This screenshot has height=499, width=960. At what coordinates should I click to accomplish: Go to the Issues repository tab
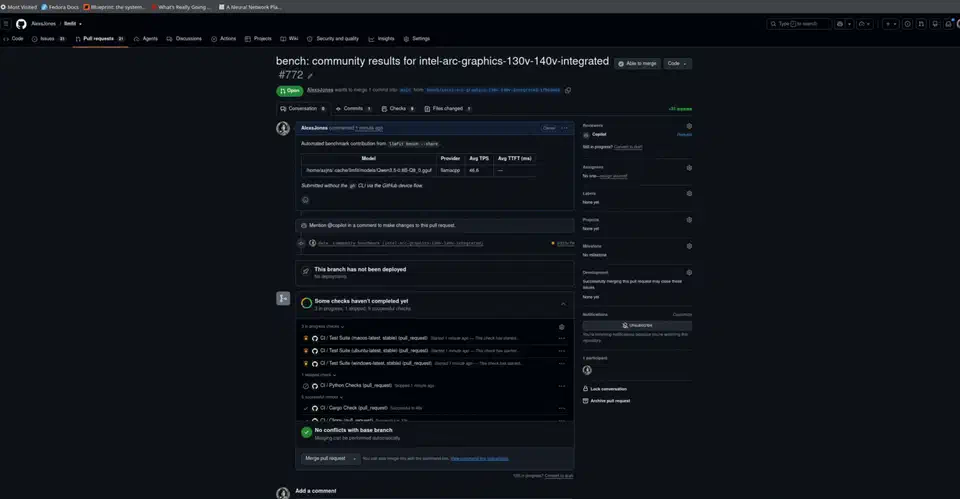[x=48, y=39]
